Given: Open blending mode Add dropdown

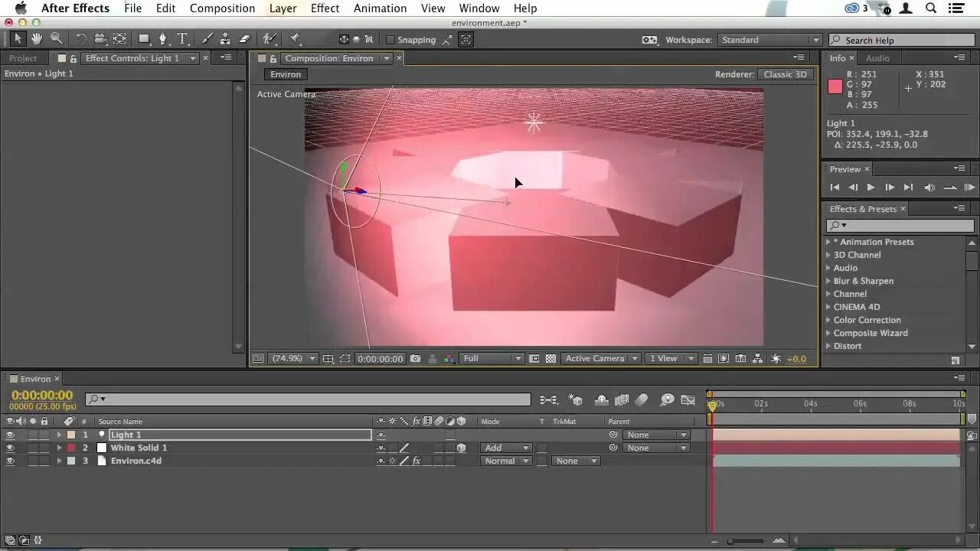Looking at the screenshot, I should tap(506, 448).
